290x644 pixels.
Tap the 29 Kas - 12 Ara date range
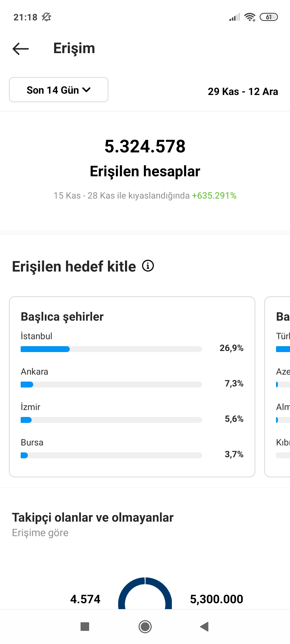pyautogui.click(x=243, y=92)
